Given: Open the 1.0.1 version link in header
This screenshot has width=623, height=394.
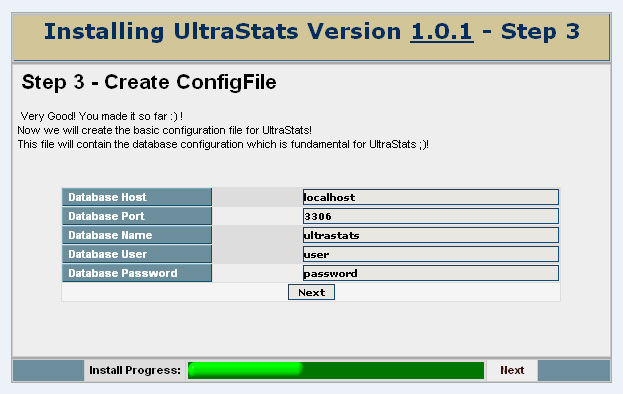Looking at the screenshot, I should coord(441,31).
